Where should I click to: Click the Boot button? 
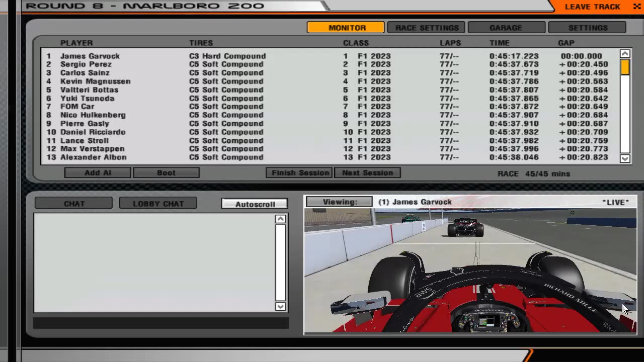[166, 172]
